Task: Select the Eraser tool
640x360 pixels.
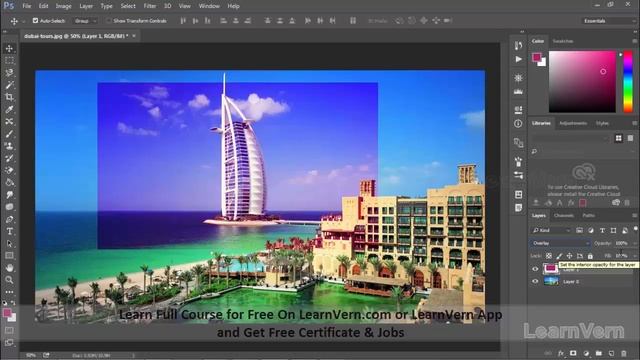Action: (9, 171)
